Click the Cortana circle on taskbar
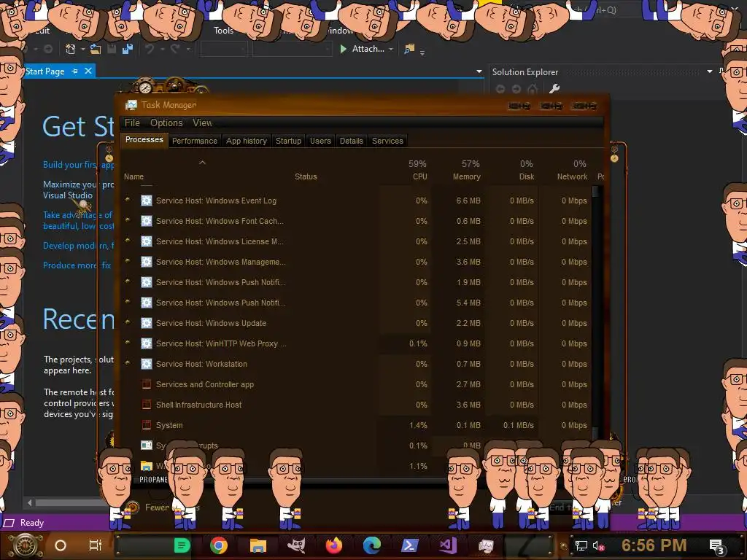The image size is (747, 560). [x=61, y=545]
